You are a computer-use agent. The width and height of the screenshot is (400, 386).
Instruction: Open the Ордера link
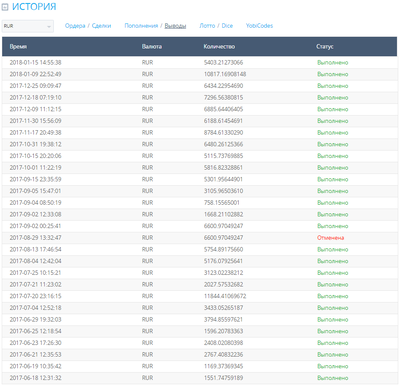75,26
